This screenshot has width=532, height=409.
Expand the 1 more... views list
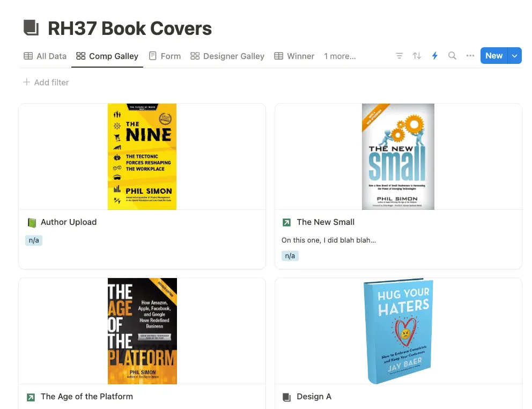[x=339, y=56]
